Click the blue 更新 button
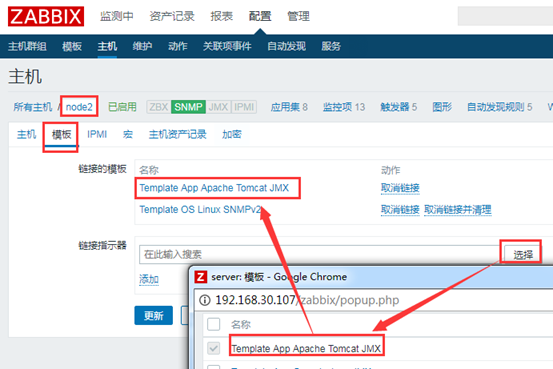Viewport: 553px width, 369px height. [x=153, y=315]
